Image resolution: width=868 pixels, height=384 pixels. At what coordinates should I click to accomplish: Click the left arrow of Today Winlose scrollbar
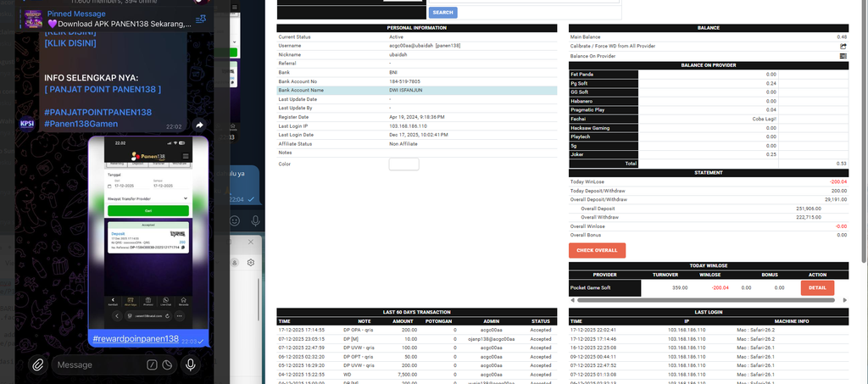572,300
